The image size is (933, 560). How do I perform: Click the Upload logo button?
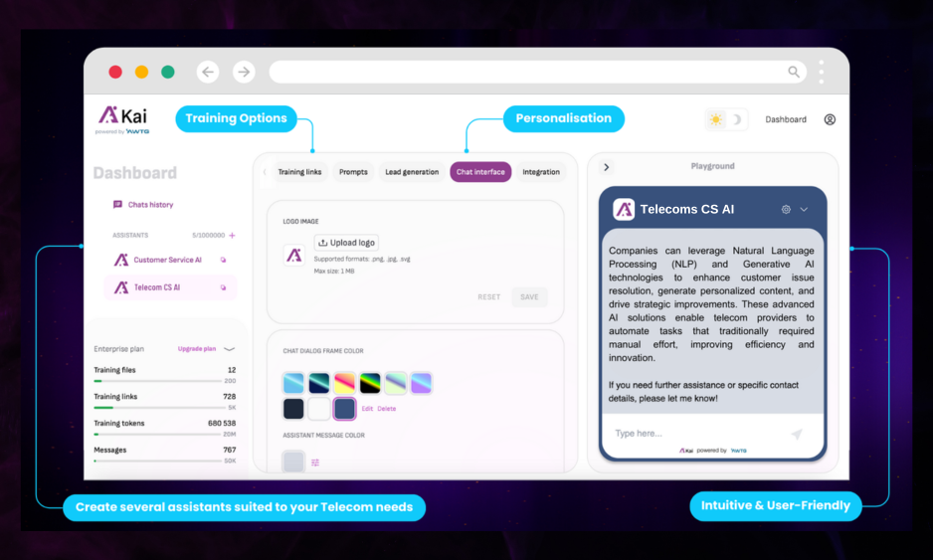point(346,243)
